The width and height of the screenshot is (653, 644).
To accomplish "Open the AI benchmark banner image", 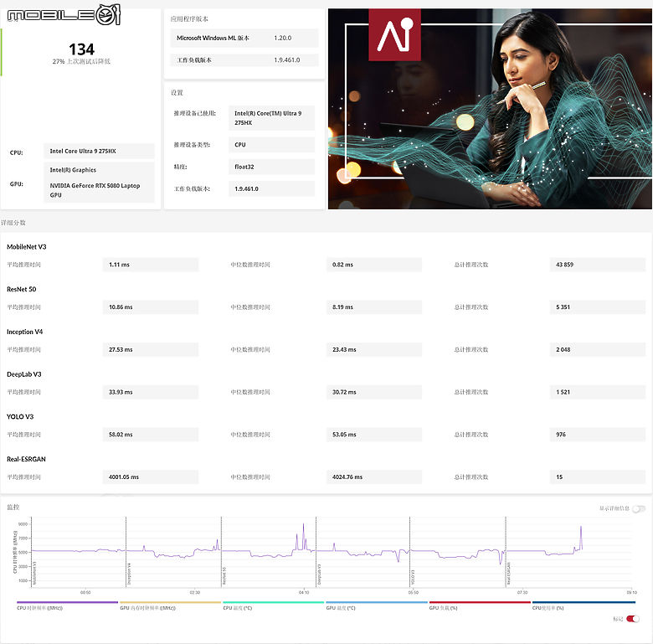I will click(x=490, y=109).
